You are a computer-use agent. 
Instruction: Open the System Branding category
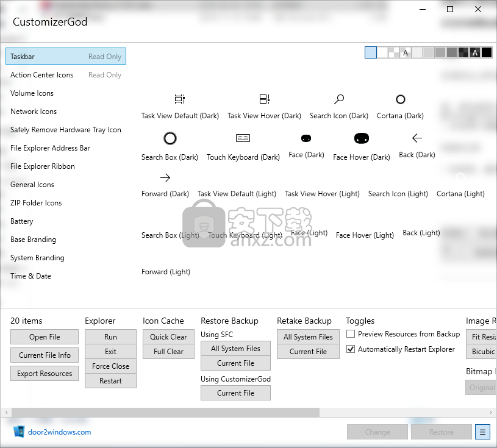click(x=66, y=258)
